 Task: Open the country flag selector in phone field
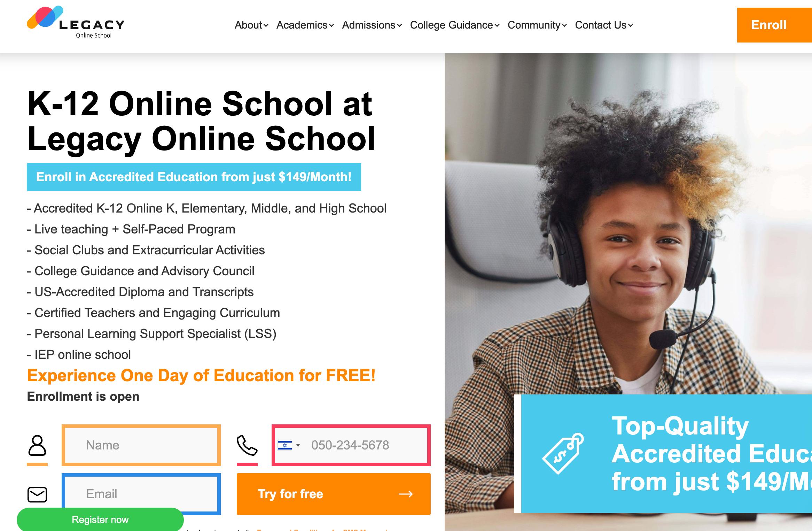[289, 445]
